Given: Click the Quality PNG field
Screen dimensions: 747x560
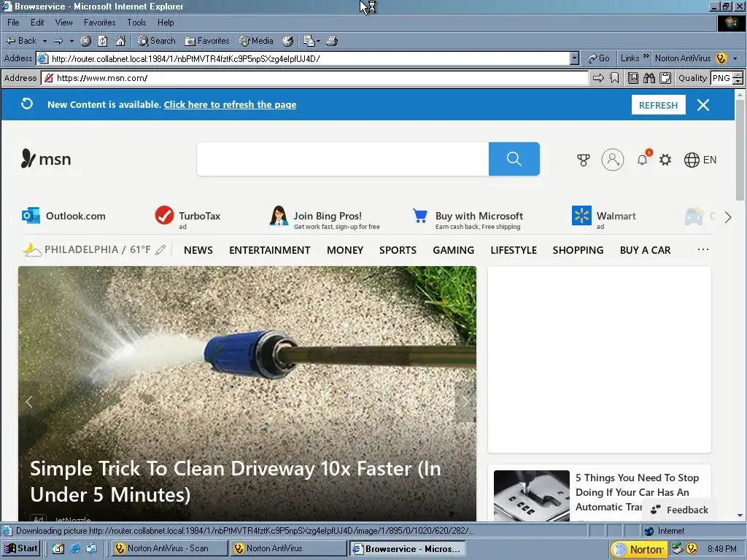Looking at the screenshot, I should click(x=721, y=78).
